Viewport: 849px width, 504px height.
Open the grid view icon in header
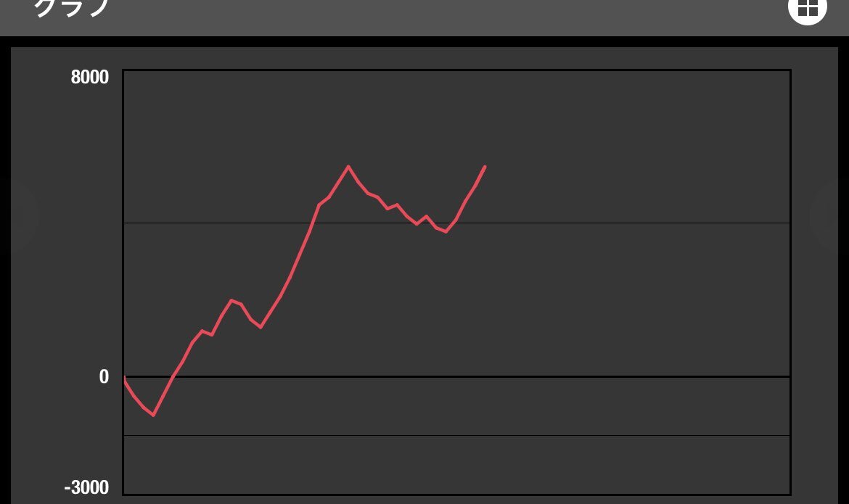pos(807,9)
